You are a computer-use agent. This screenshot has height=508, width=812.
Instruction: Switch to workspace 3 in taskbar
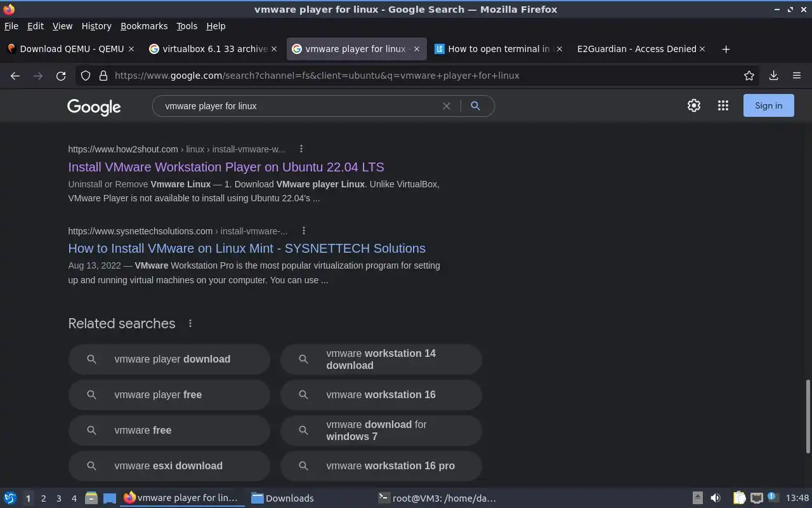58,498
